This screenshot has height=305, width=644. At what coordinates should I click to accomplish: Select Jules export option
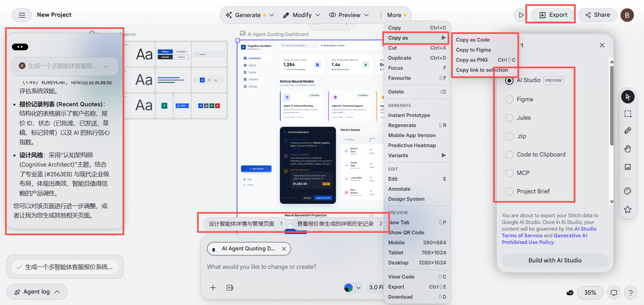tap(509, 118)
